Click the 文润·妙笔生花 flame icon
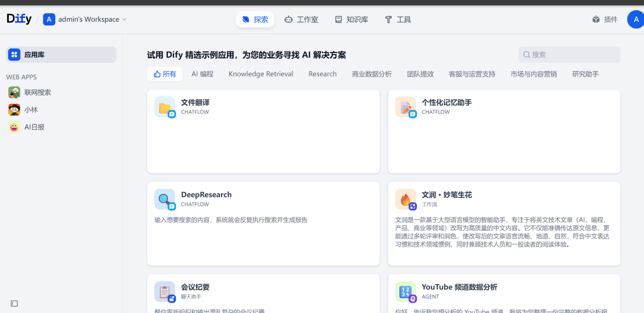Image resolution: width=644 pixels, height=313 pixels. point(406,199)
